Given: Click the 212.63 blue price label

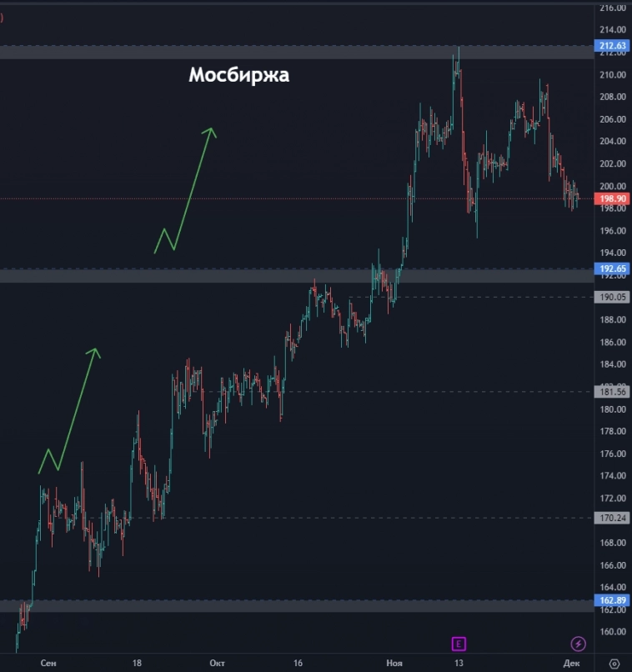Looking at the screenshot, I should tap(612, 45).
